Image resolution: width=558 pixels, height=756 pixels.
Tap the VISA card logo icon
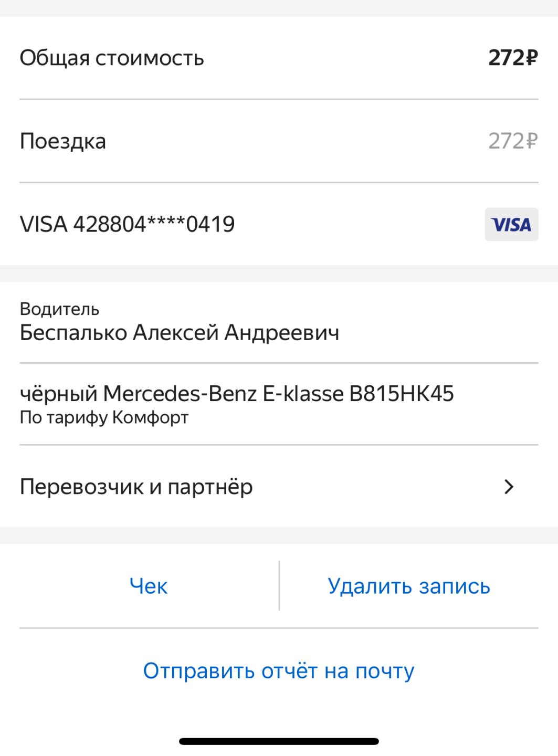[511, 225]
